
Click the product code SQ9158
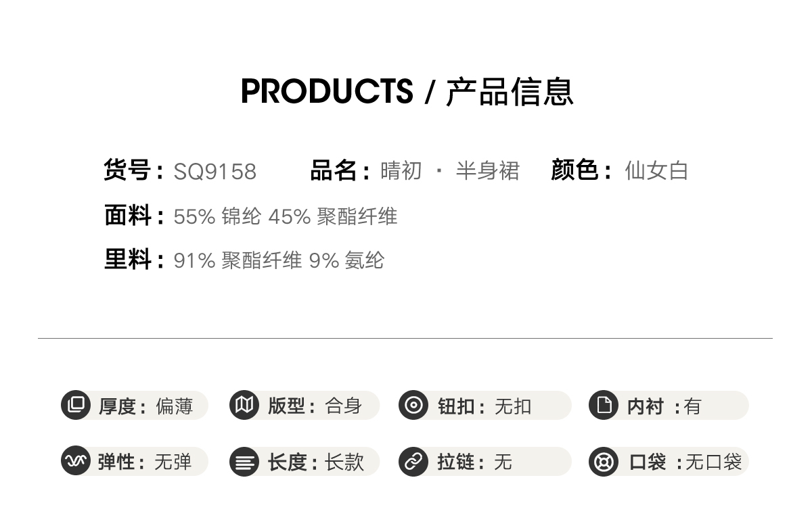215,172
